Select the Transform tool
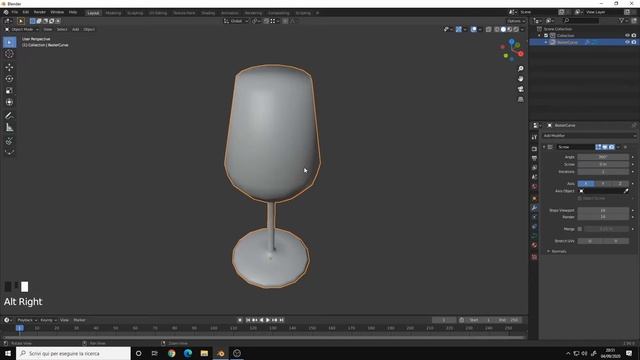This screenshot has width=640, height=360. point(9,102)
